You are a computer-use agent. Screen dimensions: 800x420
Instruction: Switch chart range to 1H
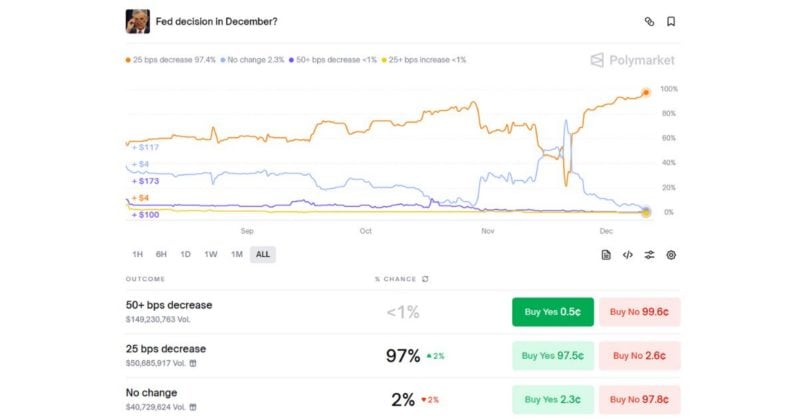(x=137, y=254)
